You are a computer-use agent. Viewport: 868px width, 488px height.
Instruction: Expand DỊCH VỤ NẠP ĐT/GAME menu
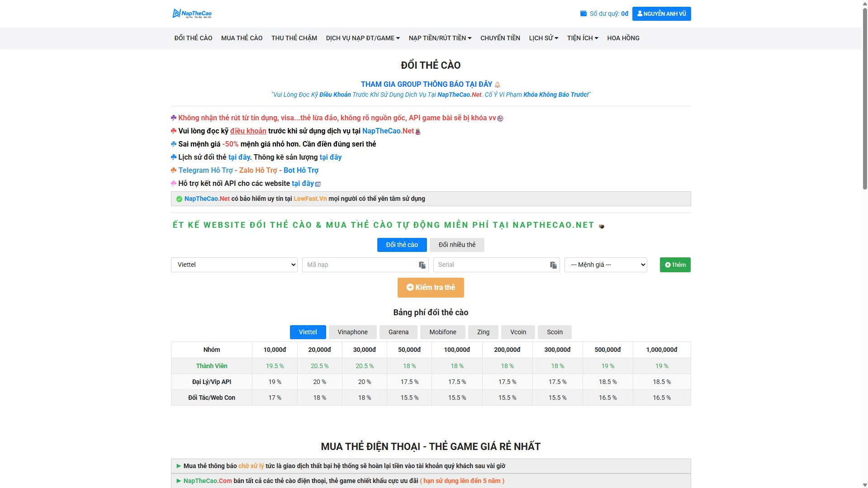[363, 38]
